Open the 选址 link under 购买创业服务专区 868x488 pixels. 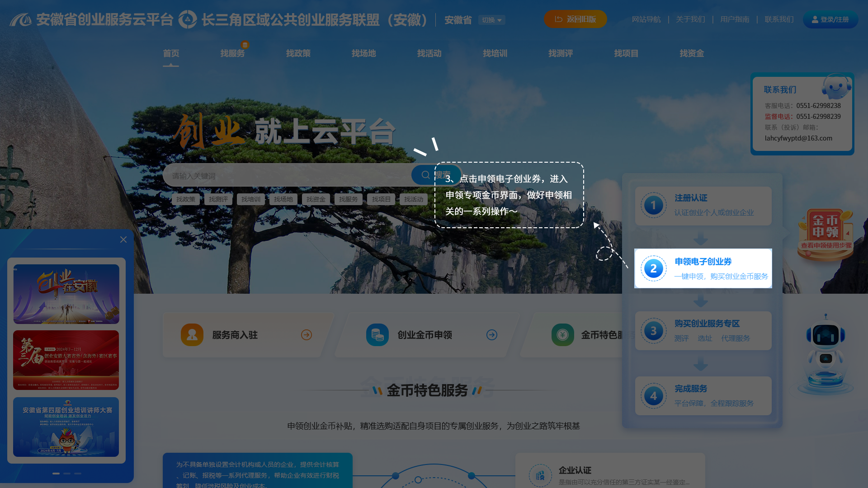(705, 338)
